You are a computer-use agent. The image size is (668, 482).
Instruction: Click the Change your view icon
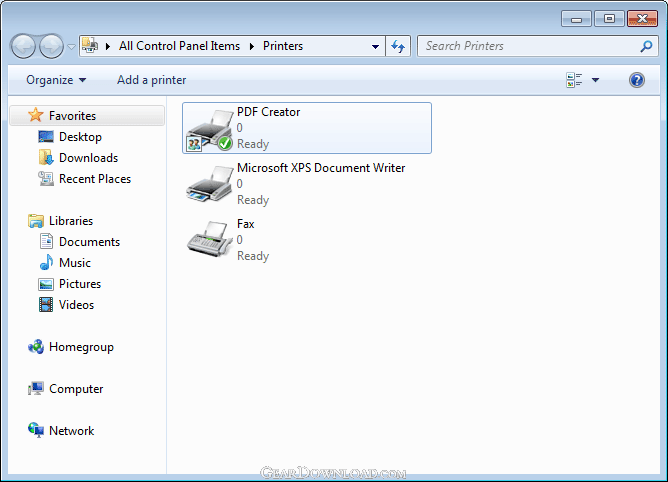point(574,80)
